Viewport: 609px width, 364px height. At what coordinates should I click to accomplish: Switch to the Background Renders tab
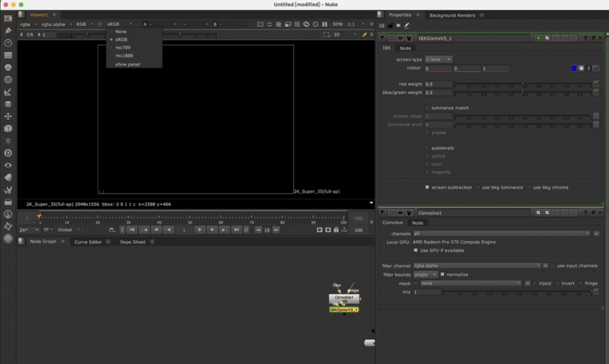[x=452, y=15]
